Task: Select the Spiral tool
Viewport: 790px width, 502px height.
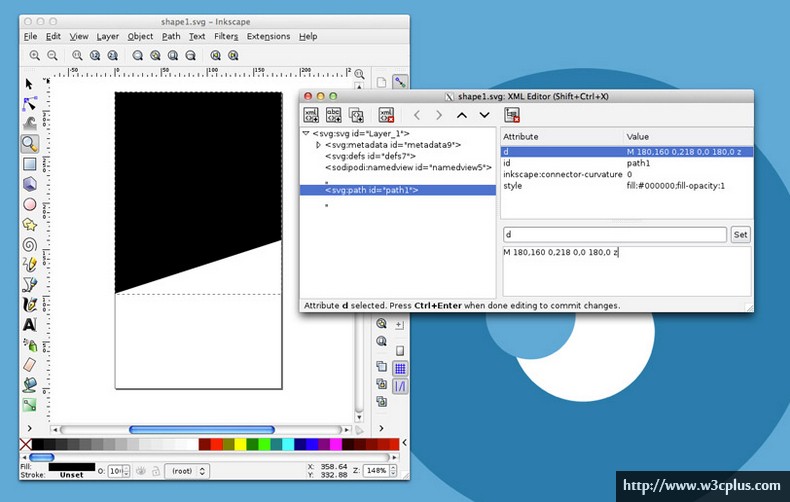Action: click(x=30, y=245)
